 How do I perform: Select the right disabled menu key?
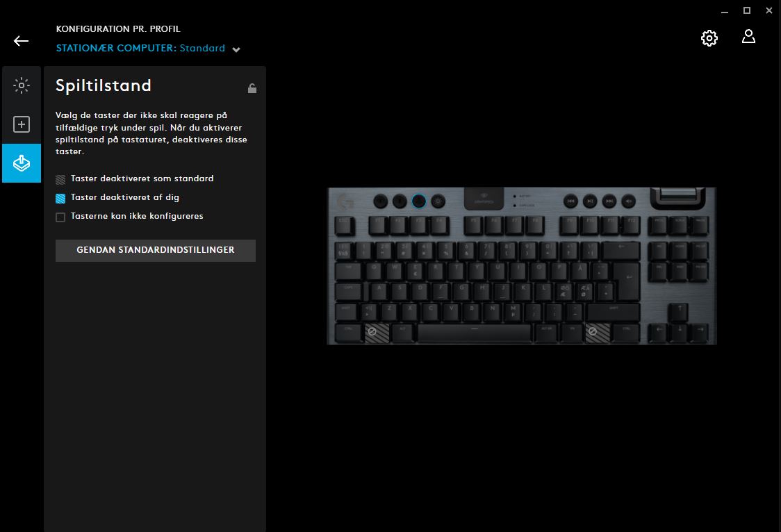pyautogui.click(x=597, y=333)
